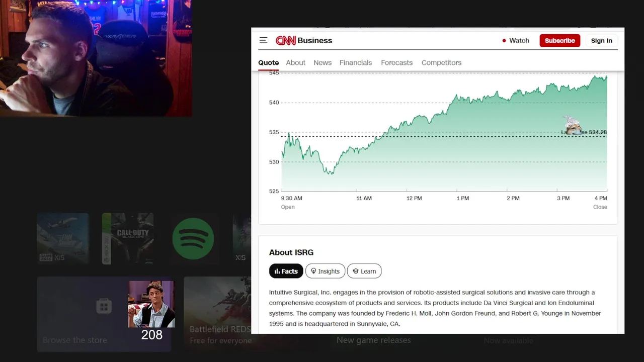Click the 208 counter overlay text

tap(151, 335)
